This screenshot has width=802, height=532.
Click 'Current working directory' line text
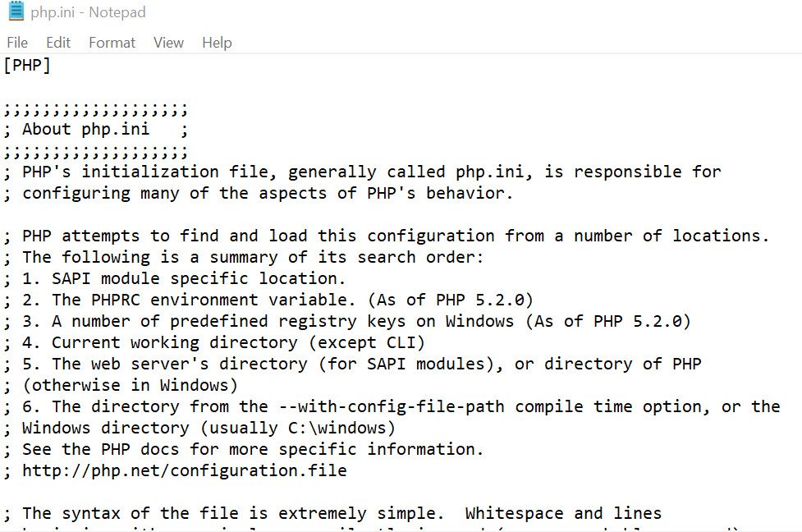174,342
